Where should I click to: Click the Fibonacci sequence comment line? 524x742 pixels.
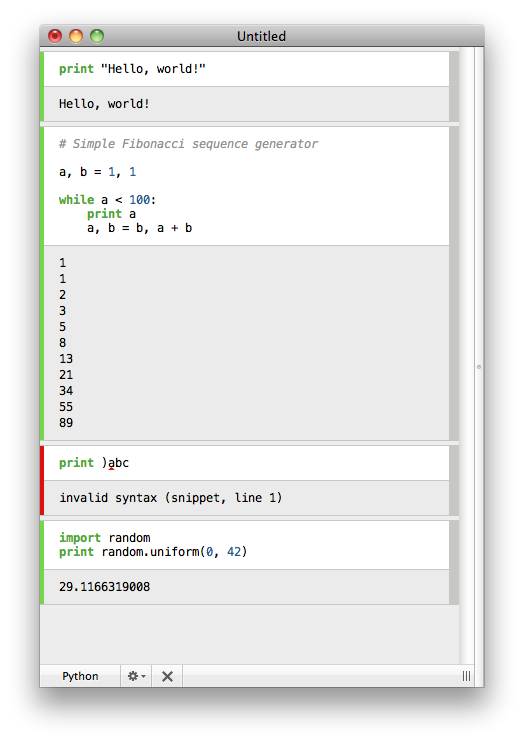coord(188,144)
